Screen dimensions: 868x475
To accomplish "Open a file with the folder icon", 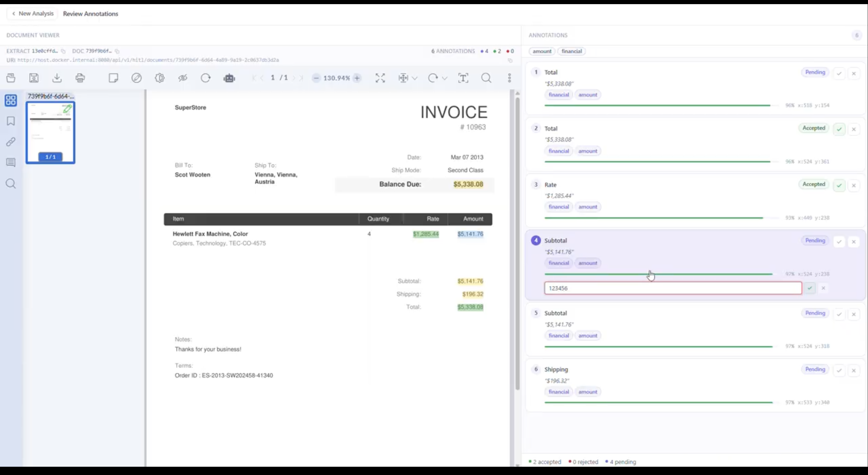I will coord(11,78).
